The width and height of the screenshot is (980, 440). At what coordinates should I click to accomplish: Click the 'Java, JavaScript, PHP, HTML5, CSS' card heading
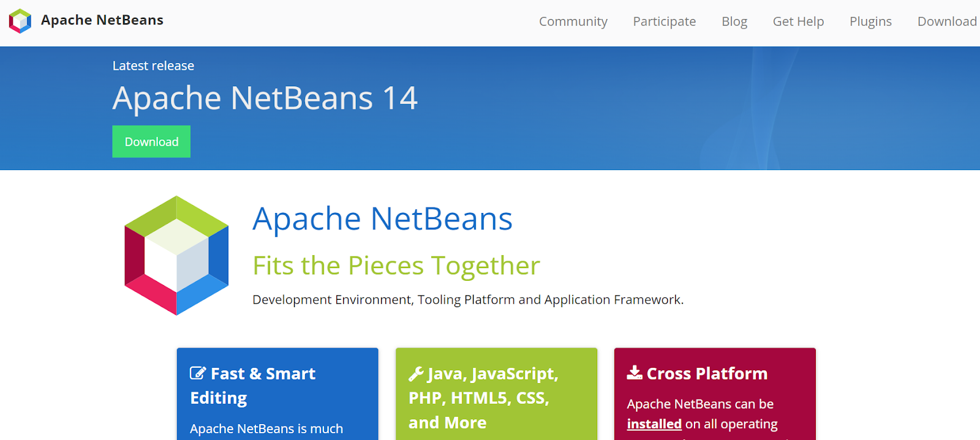click(x=484, y=398)
